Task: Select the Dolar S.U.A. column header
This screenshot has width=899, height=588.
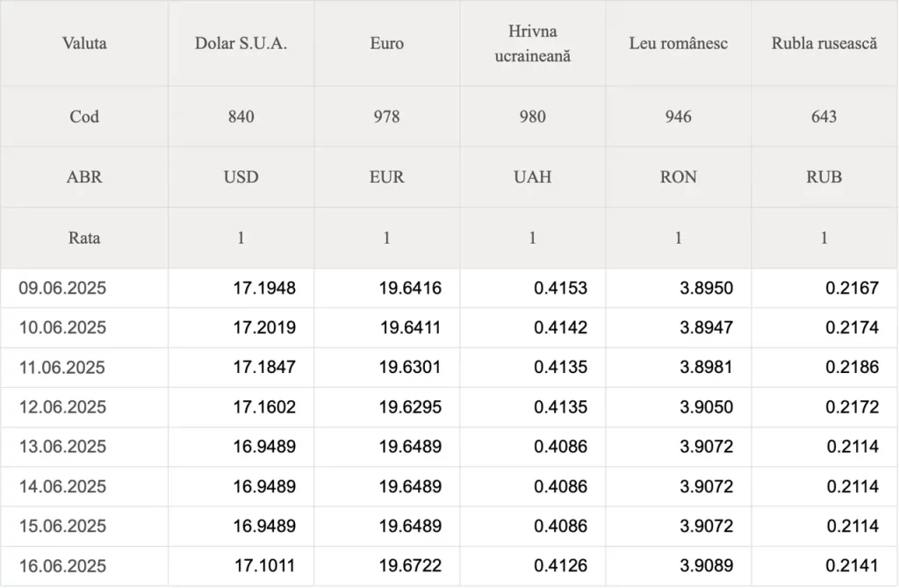Action: pyautogui.click(x=241, y=44)
